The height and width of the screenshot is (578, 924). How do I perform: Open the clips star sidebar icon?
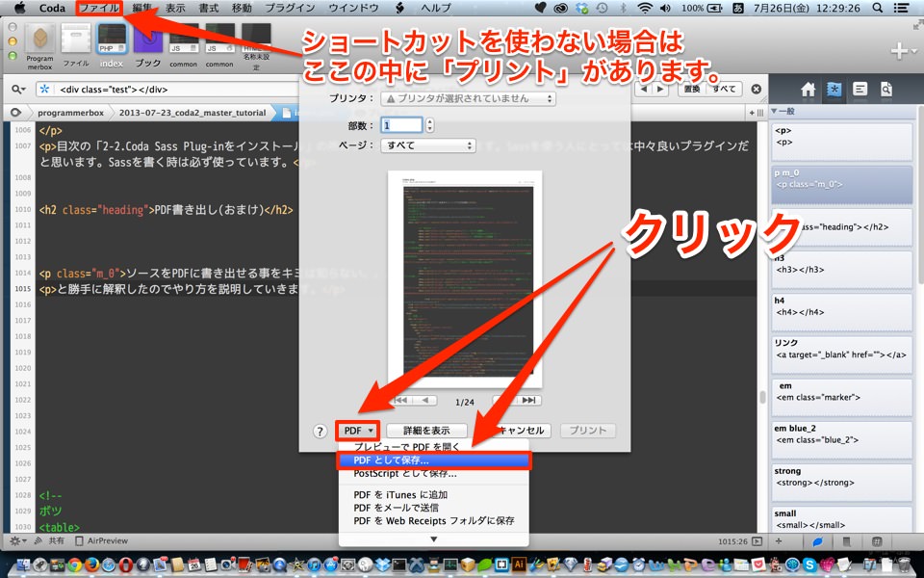[834, 89]
